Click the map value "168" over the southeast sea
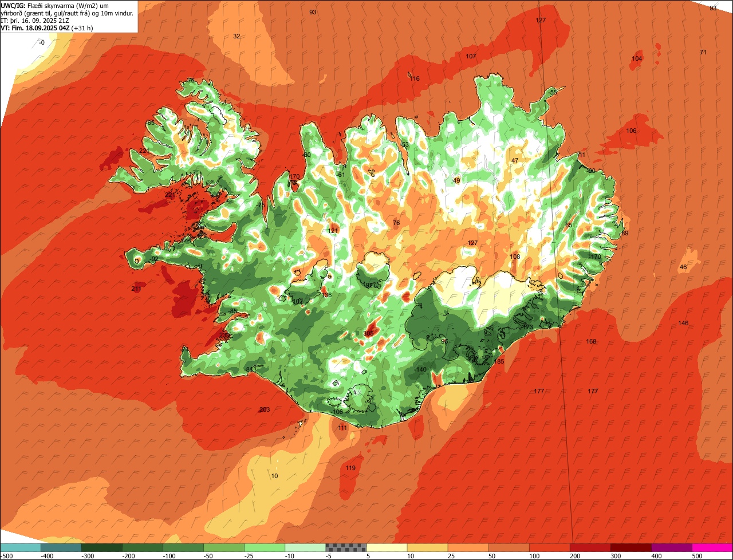Screen dimensions: 733x560 [591, 341]
